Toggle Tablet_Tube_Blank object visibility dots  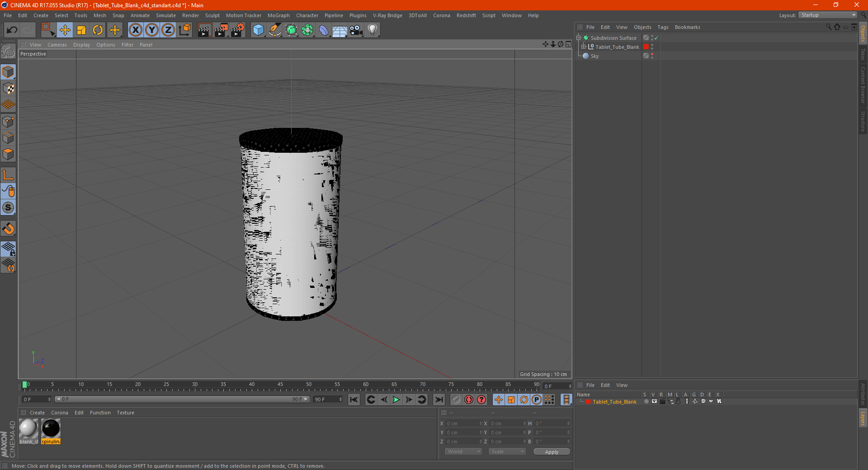652,47
